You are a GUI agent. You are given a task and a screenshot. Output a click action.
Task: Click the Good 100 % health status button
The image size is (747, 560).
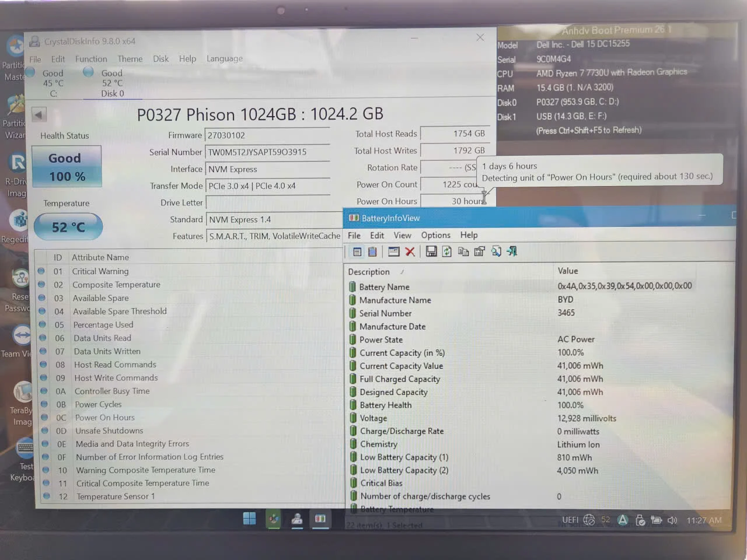coord(67,167)
